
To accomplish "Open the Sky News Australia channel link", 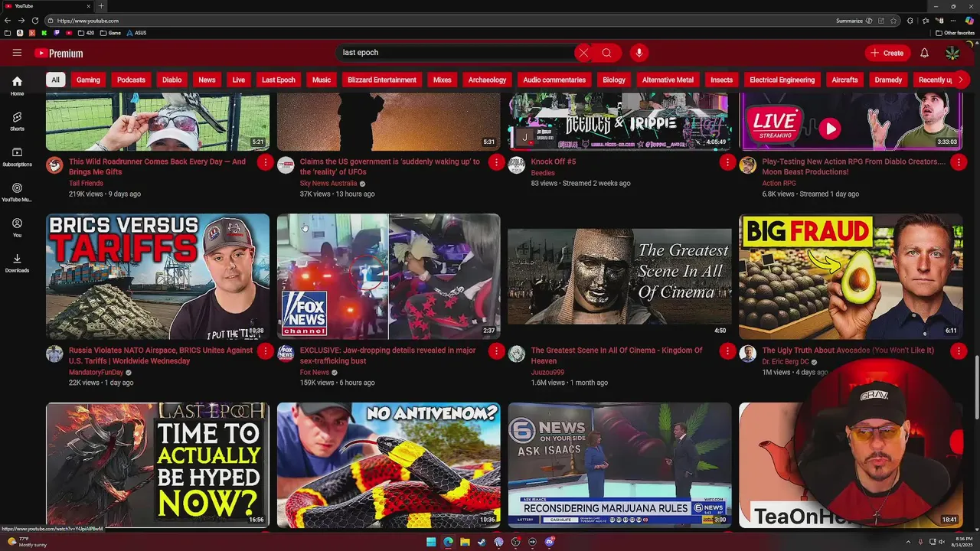I will (328, 184).
